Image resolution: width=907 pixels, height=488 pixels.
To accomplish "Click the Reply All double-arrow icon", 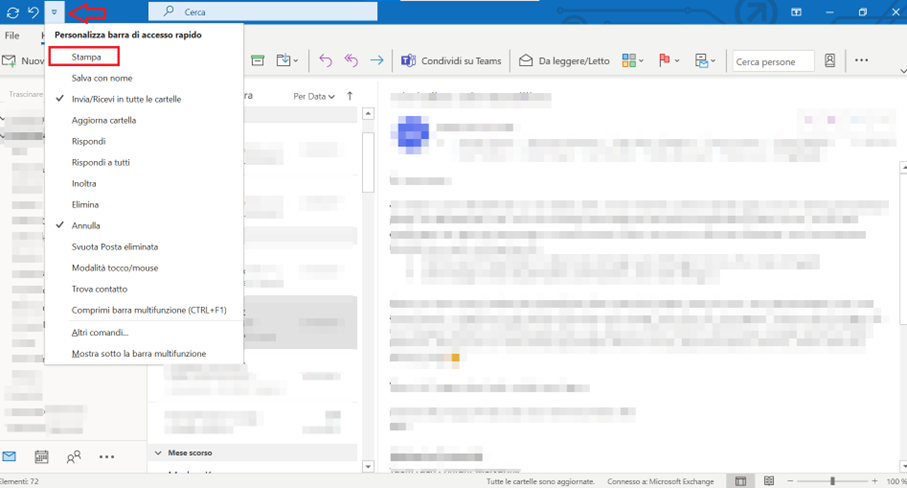I will 351,61.
